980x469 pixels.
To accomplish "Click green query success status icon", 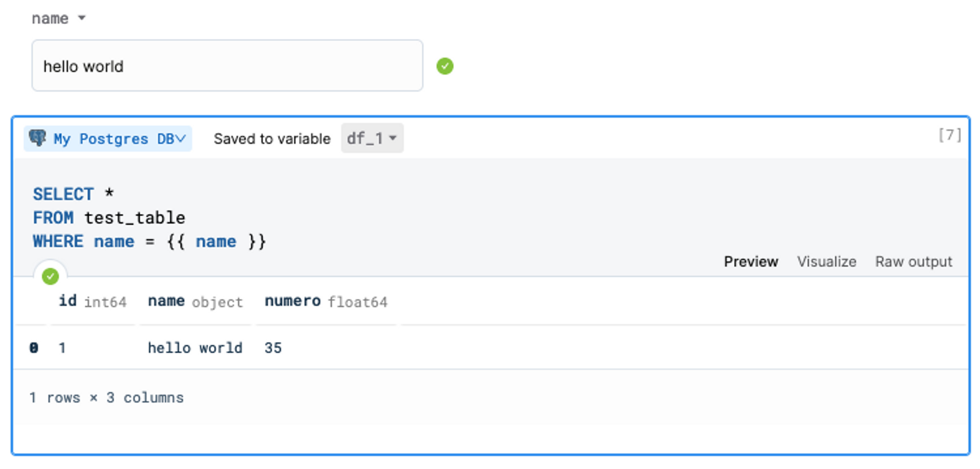I will click(50, 276).
